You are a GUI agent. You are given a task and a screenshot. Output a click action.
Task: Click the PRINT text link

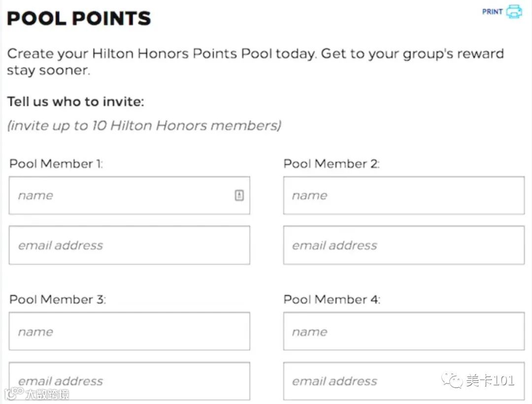click(x=492, y=11)
